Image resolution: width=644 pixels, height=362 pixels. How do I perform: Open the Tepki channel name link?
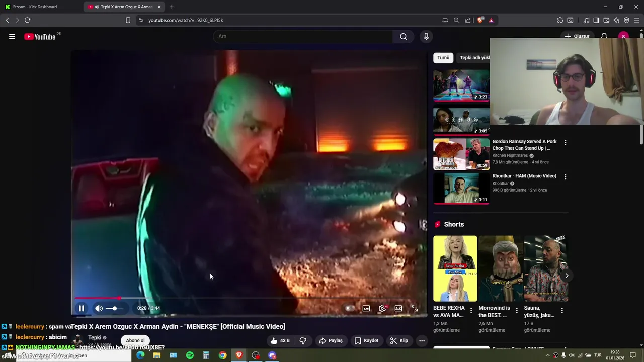95,337
